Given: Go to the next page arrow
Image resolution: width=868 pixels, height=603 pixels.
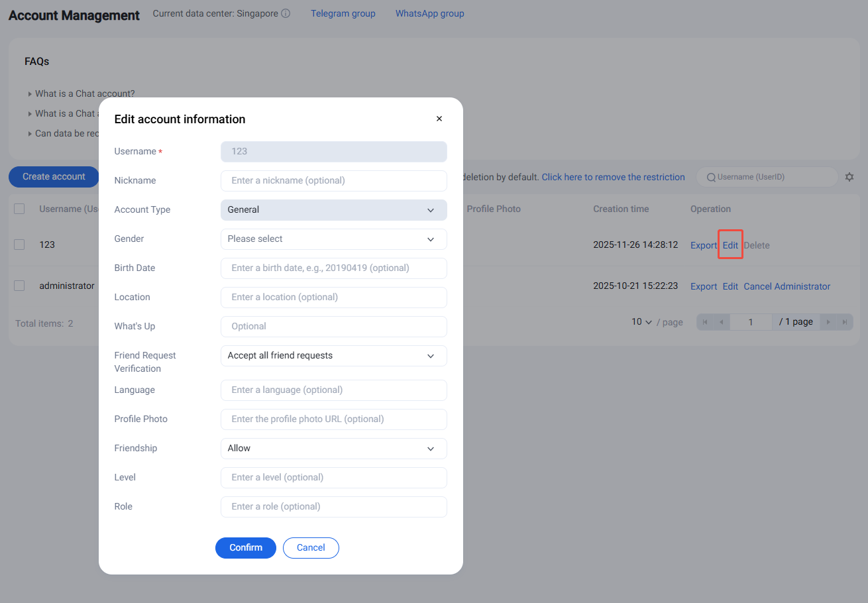Looking at the screenshot, I should coord(828,322).
